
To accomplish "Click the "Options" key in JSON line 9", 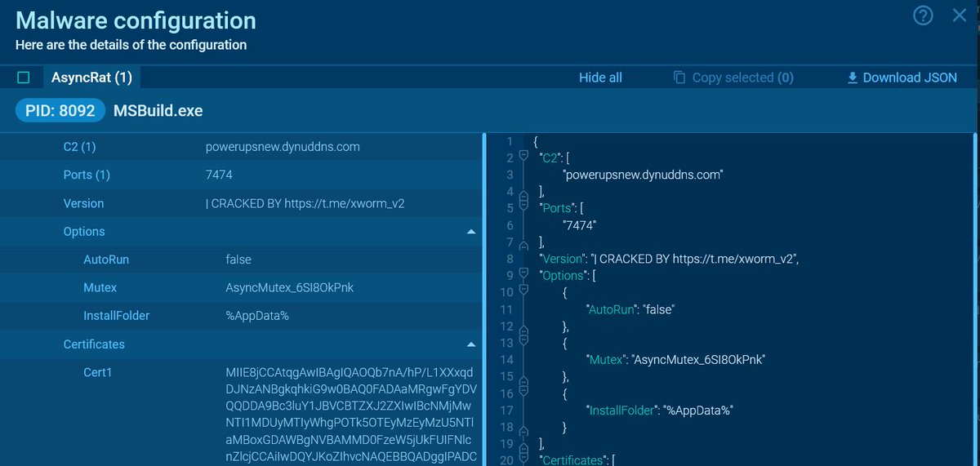I will [563, 276].
